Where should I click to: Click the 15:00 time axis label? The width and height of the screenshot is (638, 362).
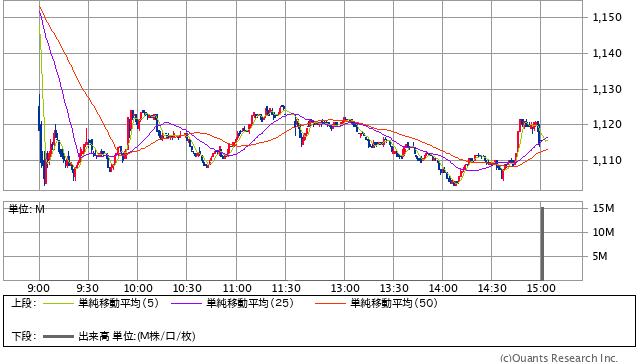click(541, 288)
